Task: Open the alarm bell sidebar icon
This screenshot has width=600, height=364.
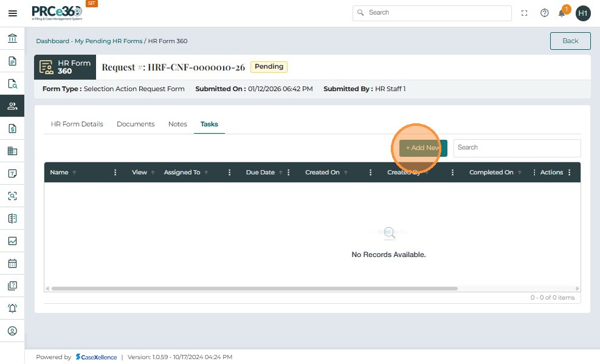Action: point(12,308)
